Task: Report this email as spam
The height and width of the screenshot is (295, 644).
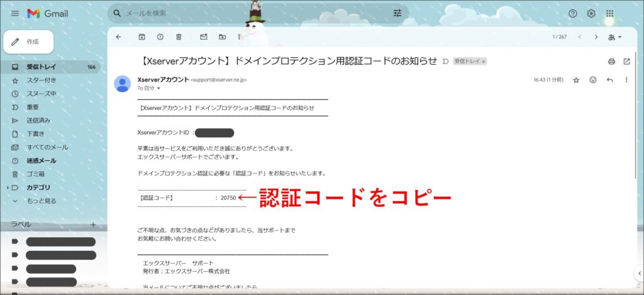Action: (x=160, y=37)
